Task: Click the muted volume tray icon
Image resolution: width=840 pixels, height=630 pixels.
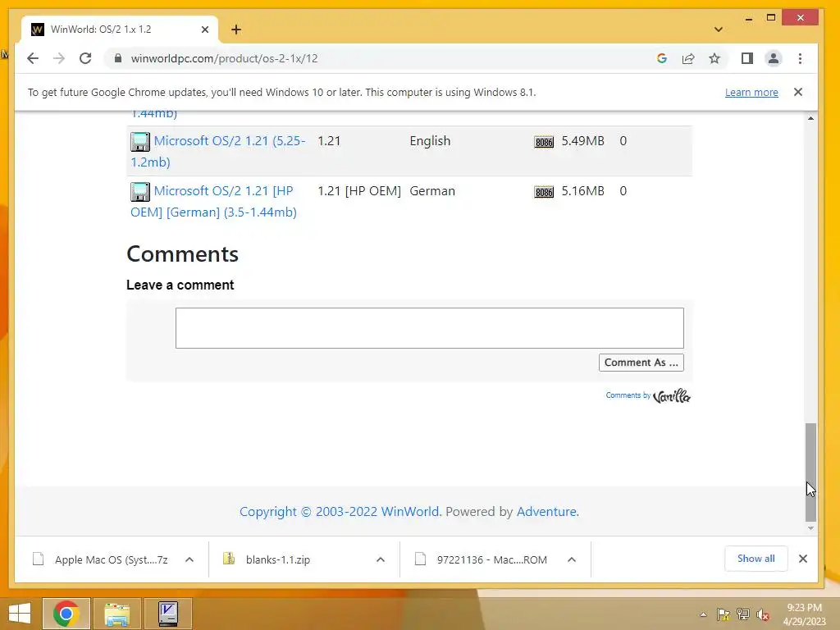Action: click(x=763, y=614)
